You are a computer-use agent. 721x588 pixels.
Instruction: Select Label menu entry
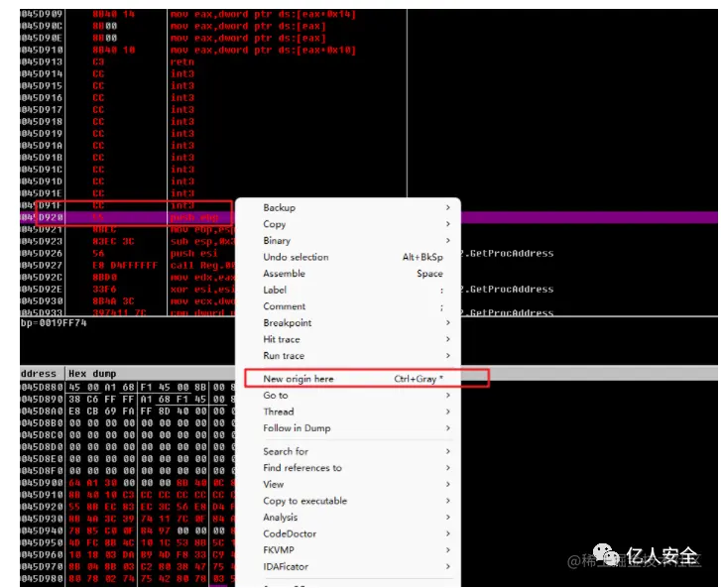click(x=348, y=291)
